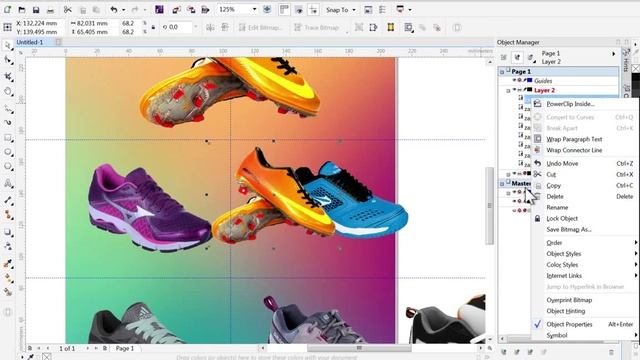
Task: Collapse the Layer 2 tree node
Action: [508, 91]
